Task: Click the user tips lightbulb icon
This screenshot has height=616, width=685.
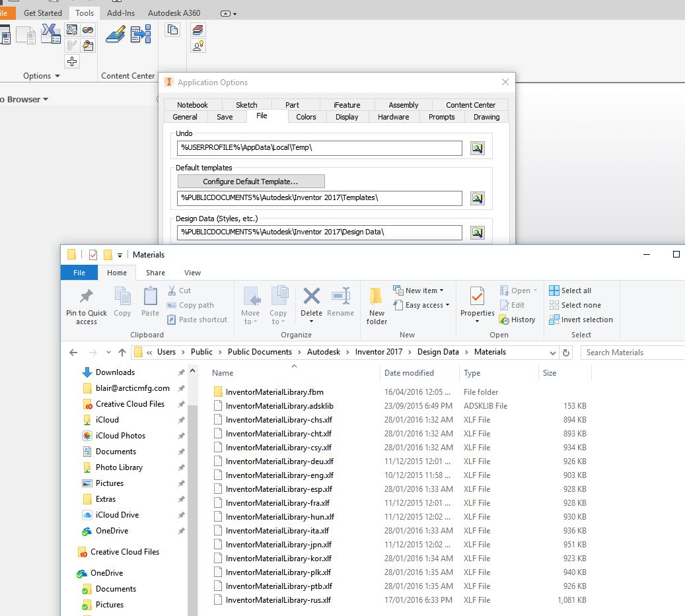Action: (x=198, y=46)
